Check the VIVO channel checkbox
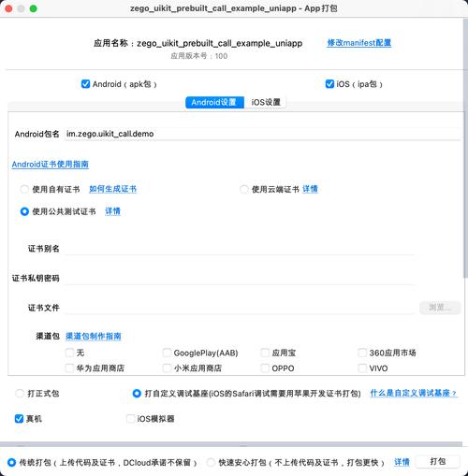Viewport: 468px width, 476px height. click(x=362, y=368)
